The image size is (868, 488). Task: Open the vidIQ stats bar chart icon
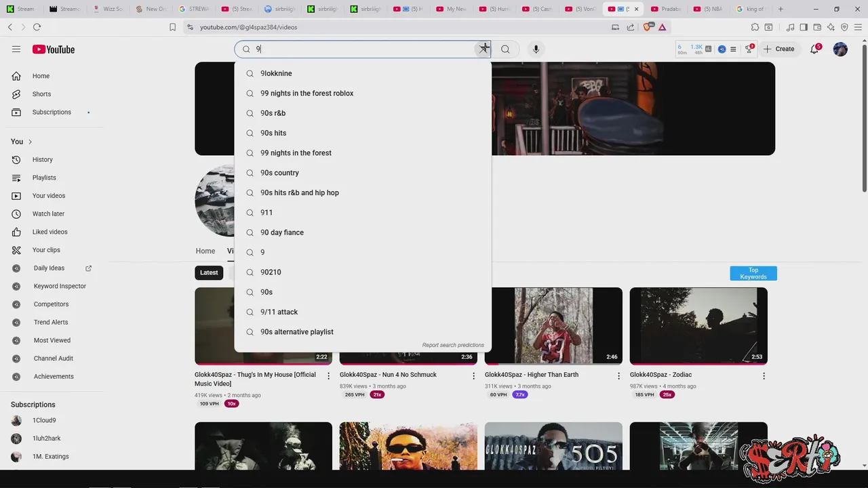tap(709, 49)
